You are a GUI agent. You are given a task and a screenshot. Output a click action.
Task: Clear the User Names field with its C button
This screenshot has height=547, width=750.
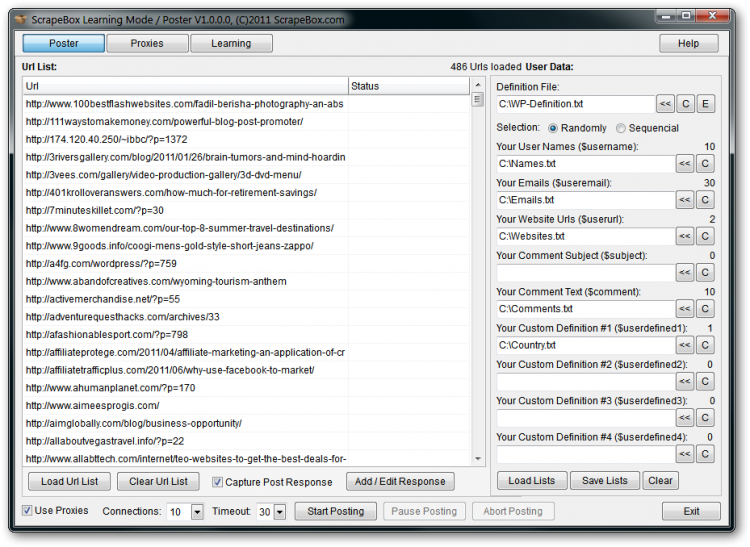click(x=705, y=164)
